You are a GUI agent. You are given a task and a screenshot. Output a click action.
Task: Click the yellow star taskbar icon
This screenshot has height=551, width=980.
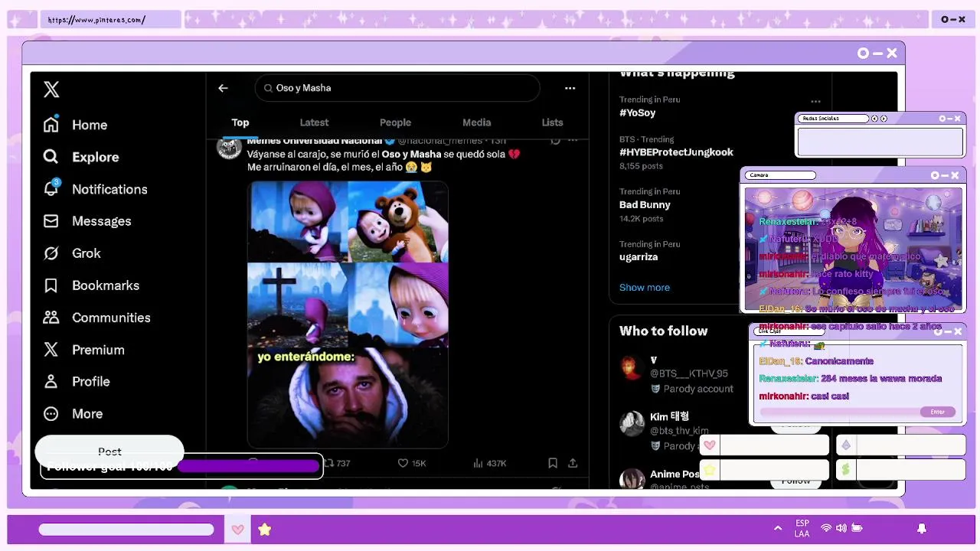click(x=264, y=530)
